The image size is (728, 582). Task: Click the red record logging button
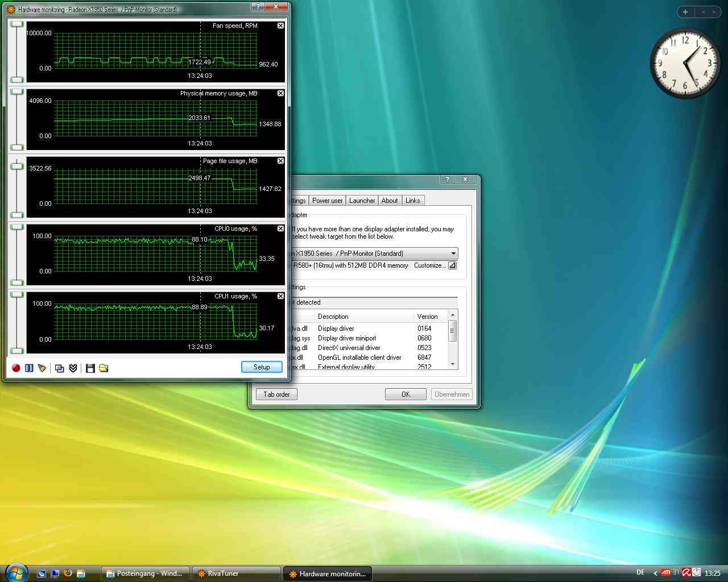[16, 368]
